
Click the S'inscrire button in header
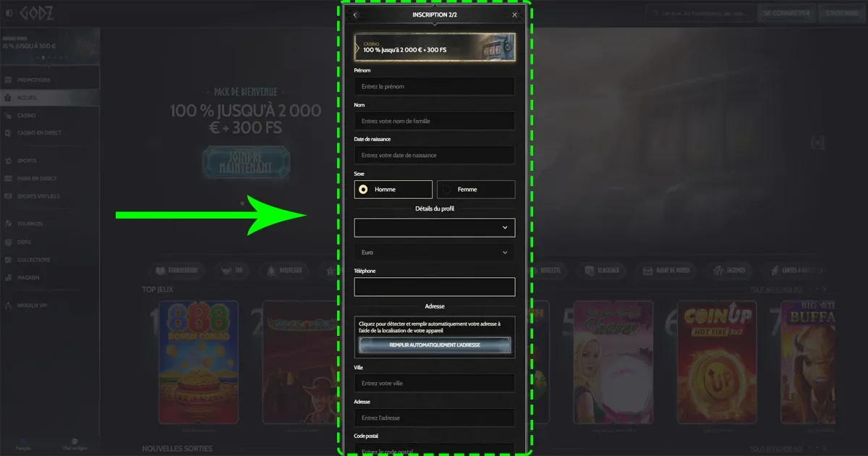pos(842,13)
